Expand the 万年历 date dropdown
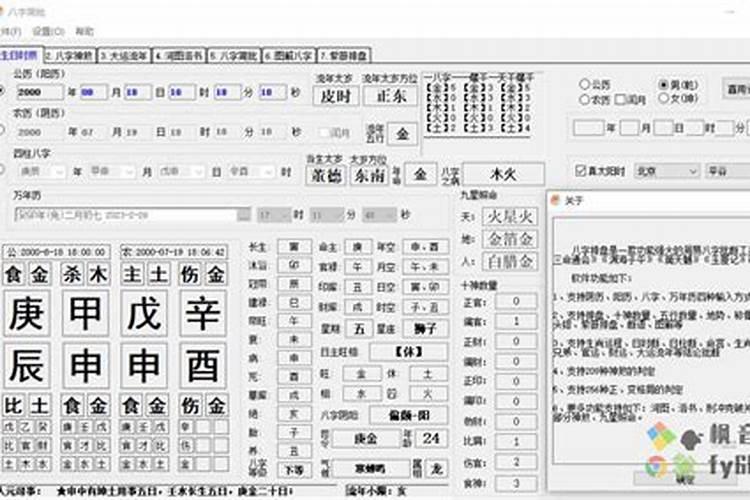Viewport: 750px width, 500px height. (243, 215)
